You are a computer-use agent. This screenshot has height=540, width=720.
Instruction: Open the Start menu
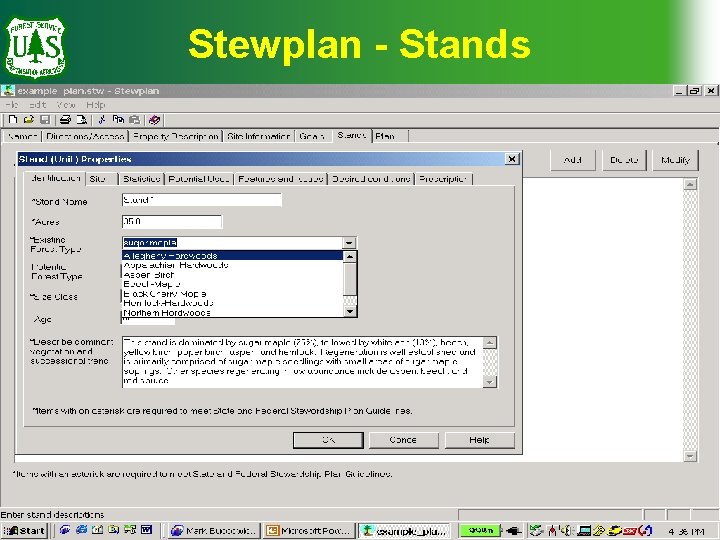click(x=24, y=530)
